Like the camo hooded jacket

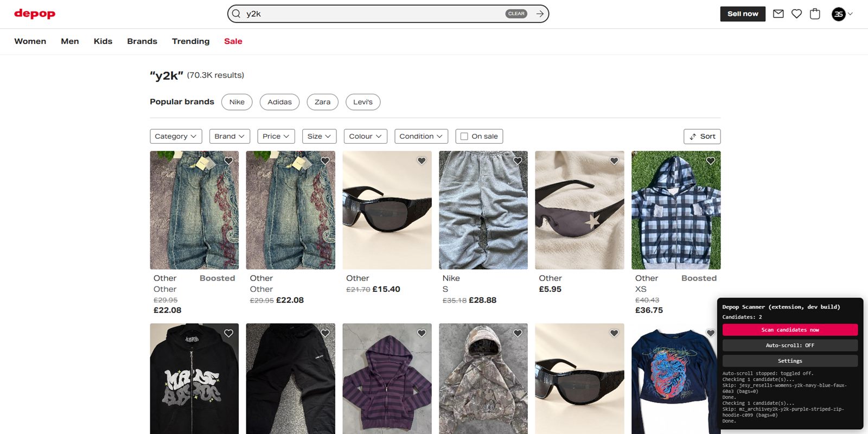click(518, 333)
